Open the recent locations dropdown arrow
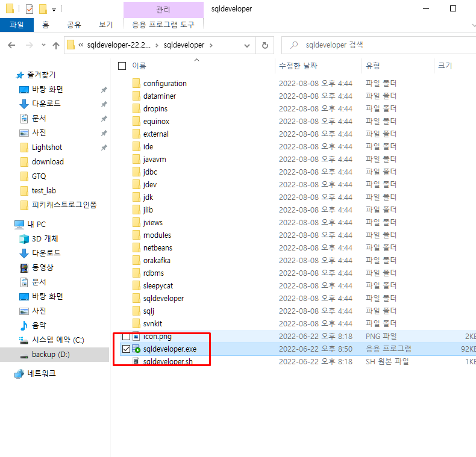The width and height of the screenshot is (476, 457). (x=43, y=45)
